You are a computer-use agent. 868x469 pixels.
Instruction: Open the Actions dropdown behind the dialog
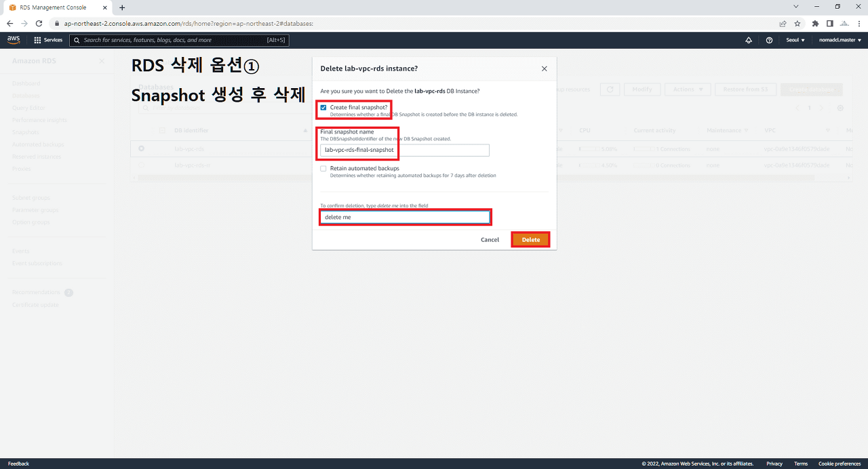688,89
